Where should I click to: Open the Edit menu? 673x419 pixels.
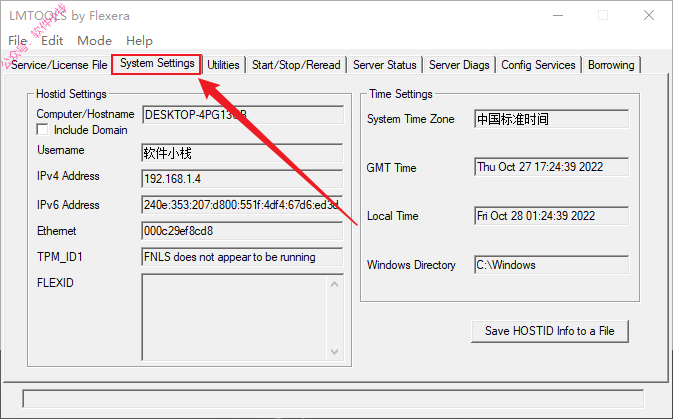pos(52,41)
